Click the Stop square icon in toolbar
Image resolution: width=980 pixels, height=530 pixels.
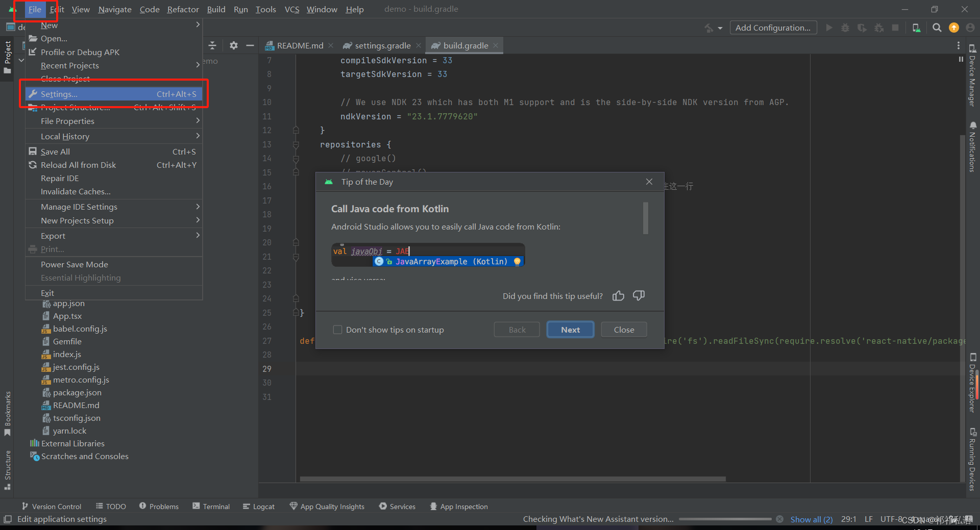895,28
